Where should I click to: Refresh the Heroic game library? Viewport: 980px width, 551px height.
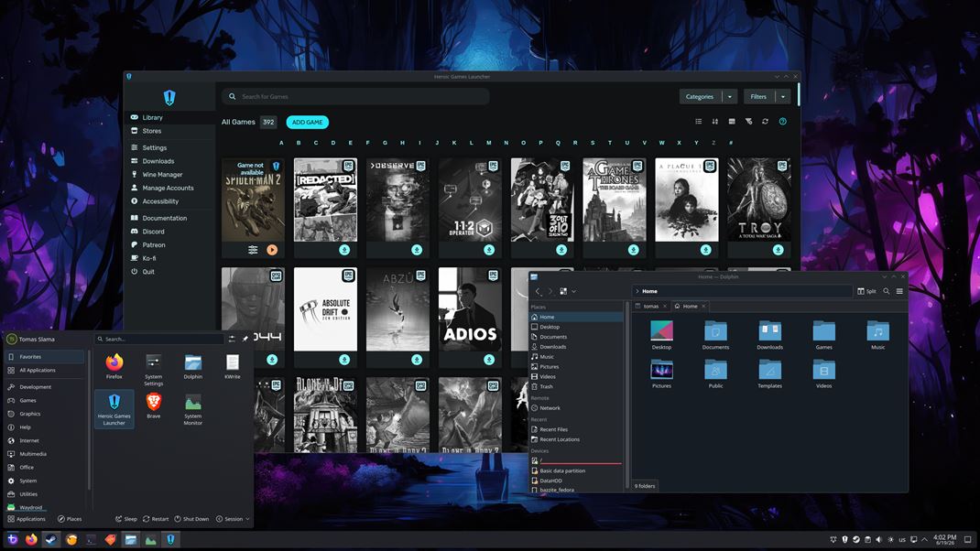[766, 122]
